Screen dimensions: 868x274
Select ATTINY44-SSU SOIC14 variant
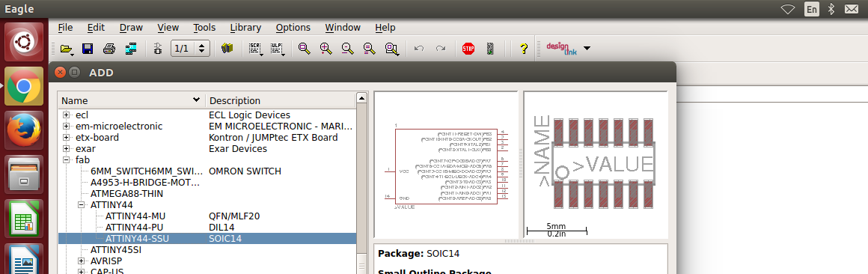coord(207,239)
